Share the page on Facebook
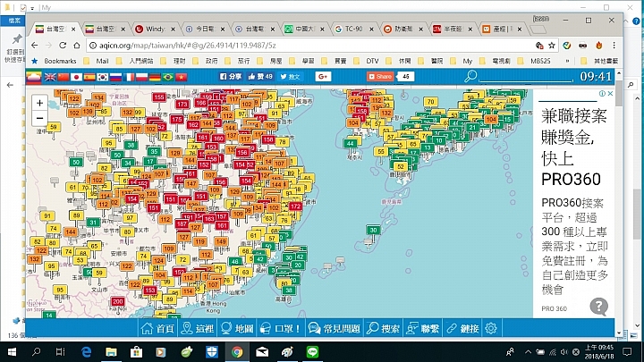The width and height of the screenshot is (644, 362). (231, 76)
